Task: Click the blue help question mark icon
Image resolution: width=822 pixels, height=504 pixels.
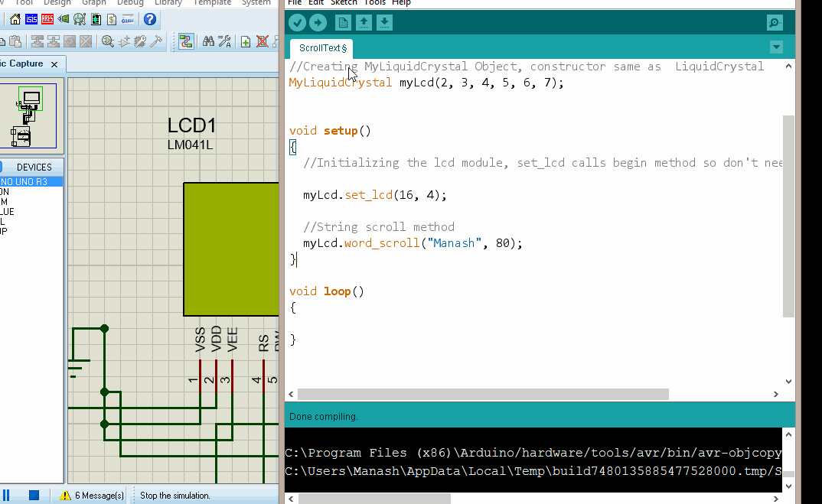Action: point(150,19)
